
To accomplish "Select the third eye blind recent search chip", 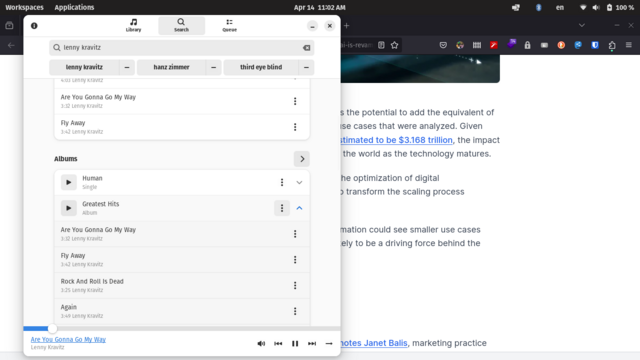I will (x=261, y=67).
